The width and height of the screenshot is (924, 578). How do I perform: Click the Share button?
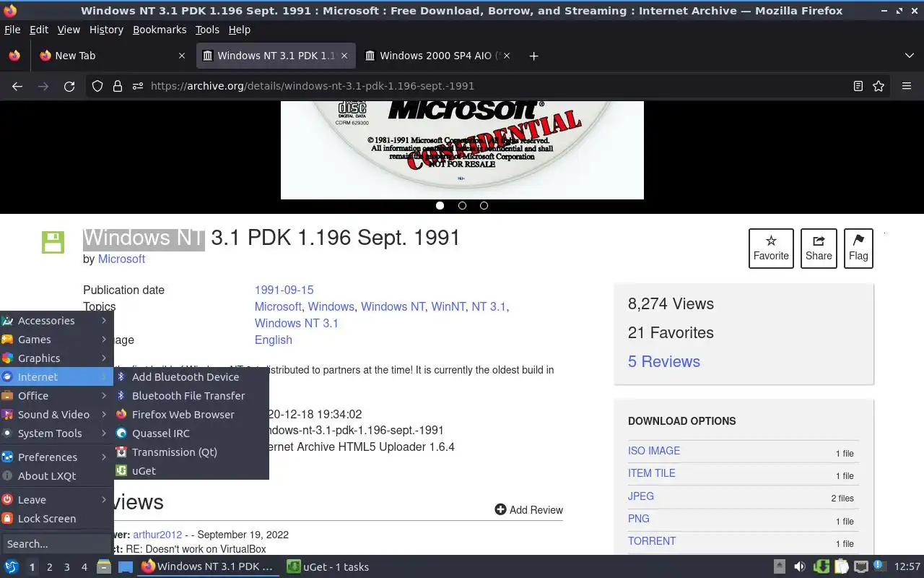(819, 249)
